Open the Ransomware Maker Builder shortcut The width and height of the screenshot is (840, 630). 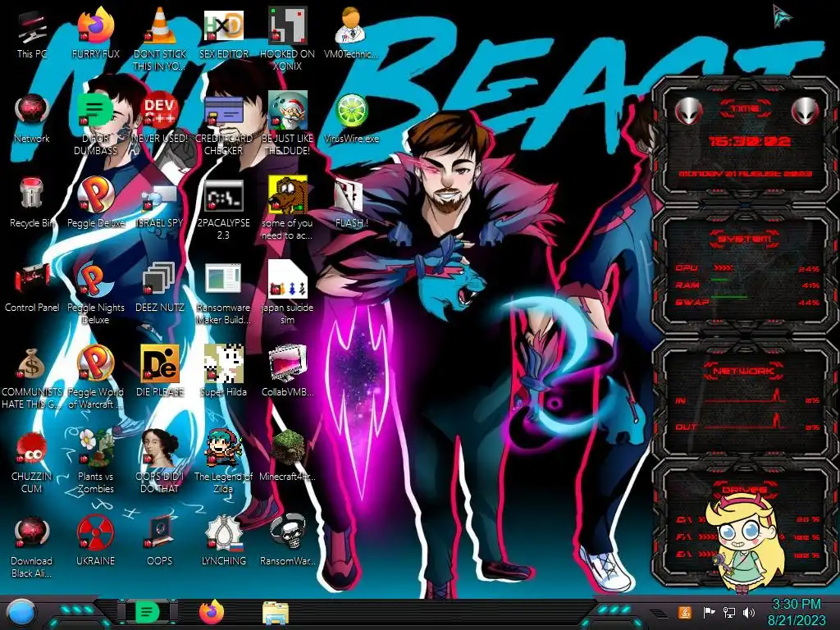(224, 292)
